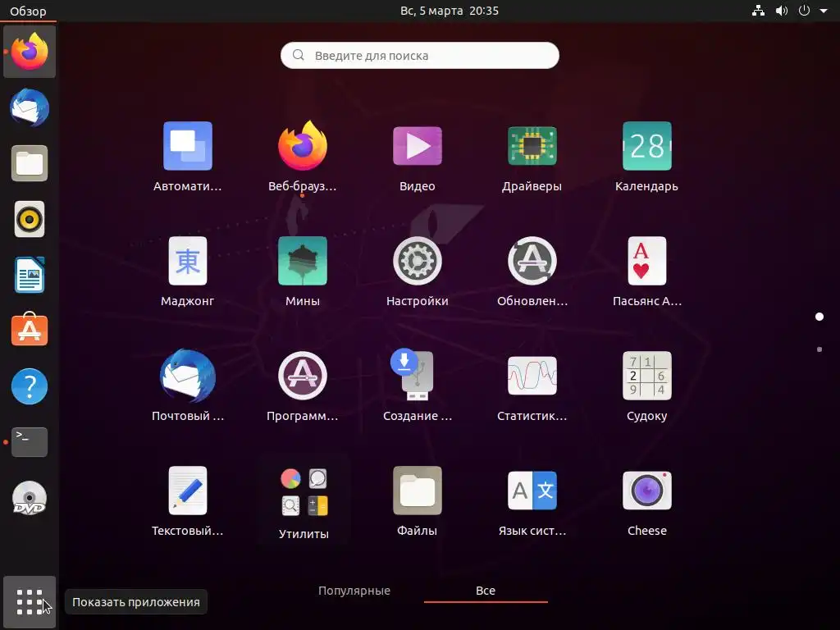Open the Terminal from the dock
The width and height of the screenshot is (840, 630).
pyautogui.click(x=30, y=442)
